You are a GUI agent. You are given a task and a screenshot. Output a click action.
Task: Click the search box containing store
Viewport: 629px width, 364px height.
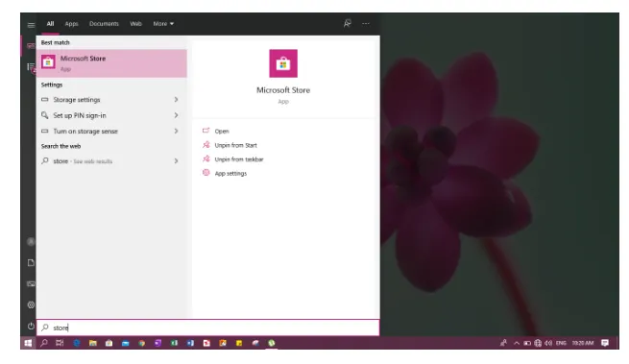pos(207,328)
